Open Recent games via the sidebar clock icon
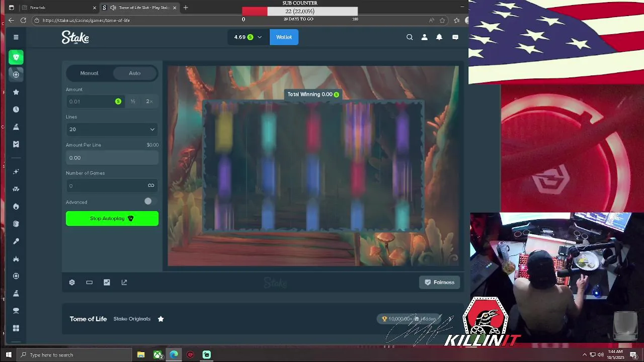 pos(16,110)
